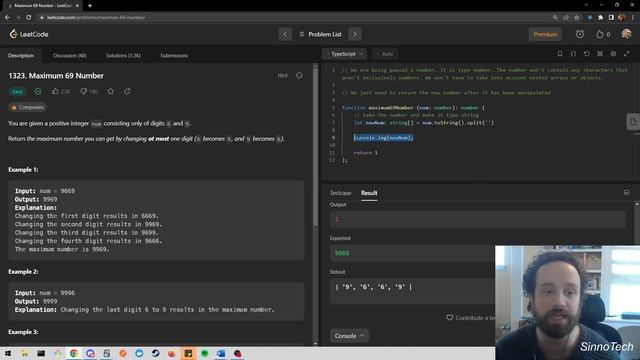Open the timer alarm clock icon
The image size is (640, 360).
tap(580, 34)
